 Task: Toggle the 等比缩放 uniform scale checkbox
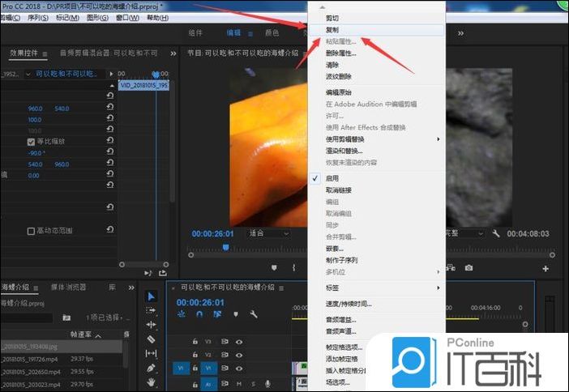(x=31, y=142)
